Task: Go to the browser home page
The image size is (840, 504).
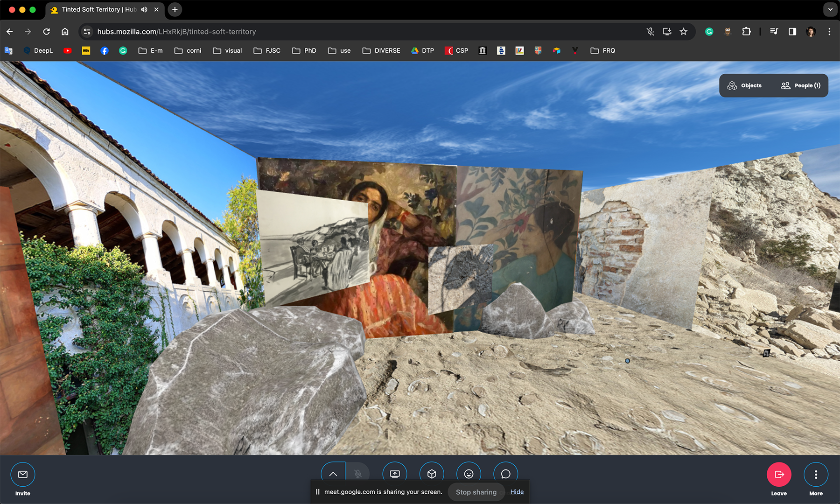Action: 65,32
